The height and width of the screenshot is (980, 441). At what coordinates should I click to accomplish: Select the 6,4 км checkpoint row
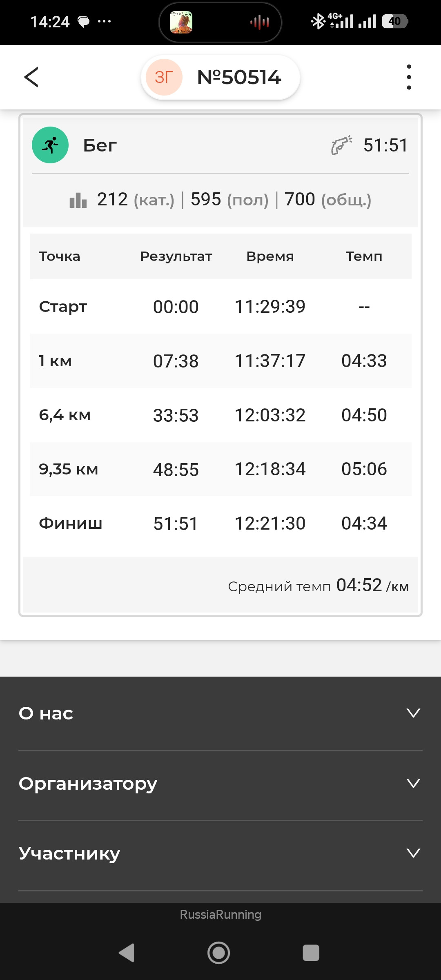[x=220, y=415]
